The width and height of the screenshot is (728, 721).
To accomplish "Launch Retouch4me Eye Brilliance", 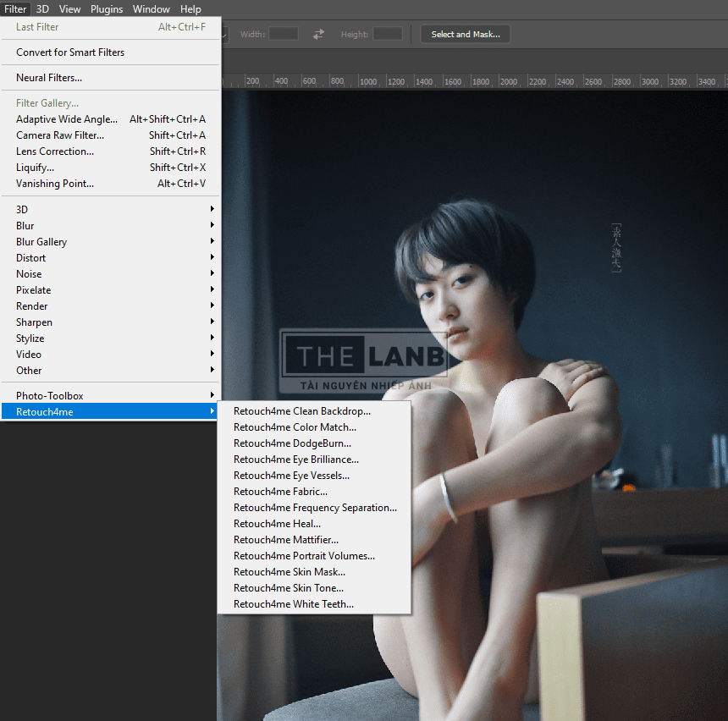I will coord(314,460).
